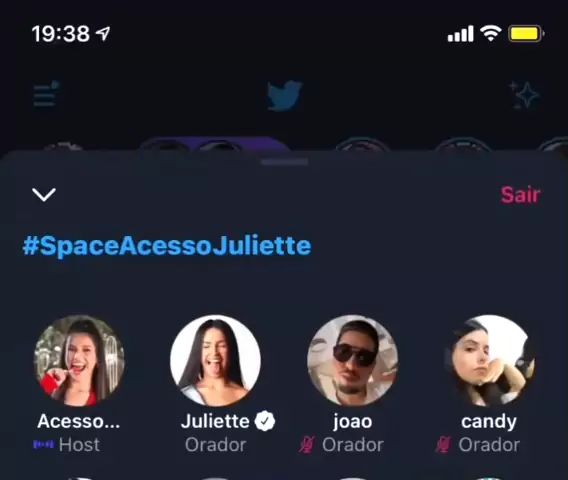Select the candy name label
The image size is (568, 480).
[x=489, y=422]
